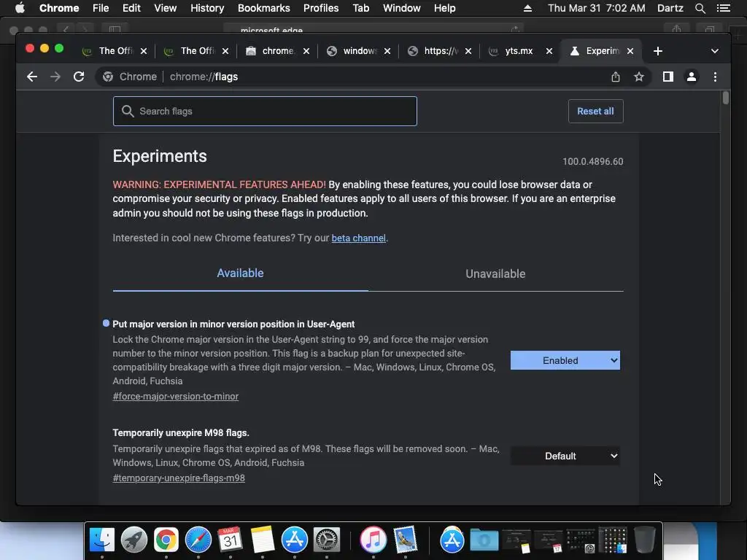
Task: Open Calendar from the Dock
Action: (x=230, y=540)
